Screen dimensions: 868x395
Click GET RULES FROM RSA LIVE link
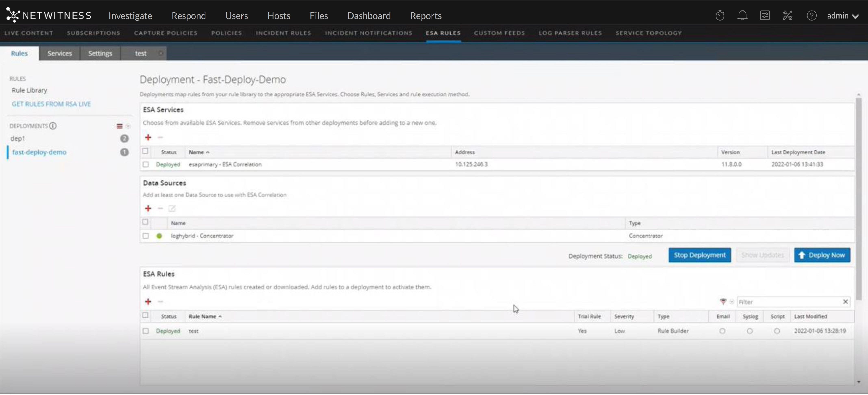51,104
